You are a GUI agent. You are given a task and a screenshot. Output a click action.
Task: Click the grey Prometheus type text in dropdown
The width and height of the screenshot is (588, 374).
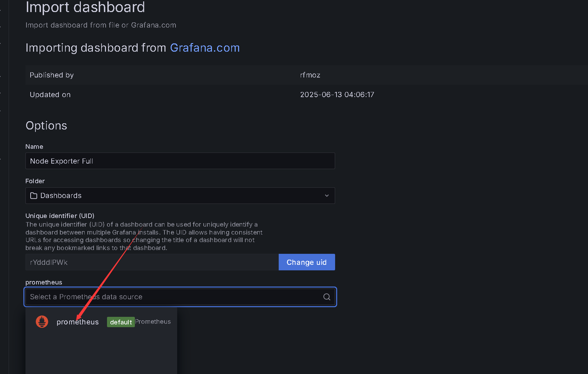[x=153, y=322]
